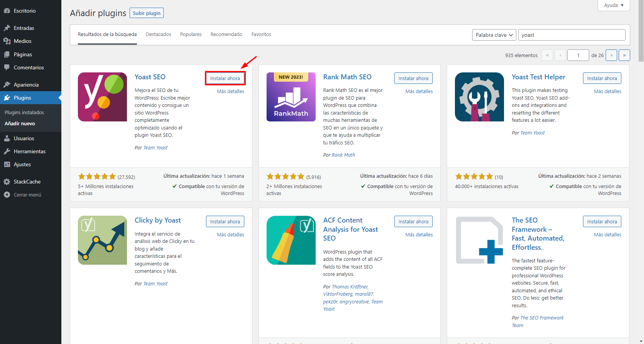Open the Yoast SEO title link
644x344 pixels.
point(150,77)
